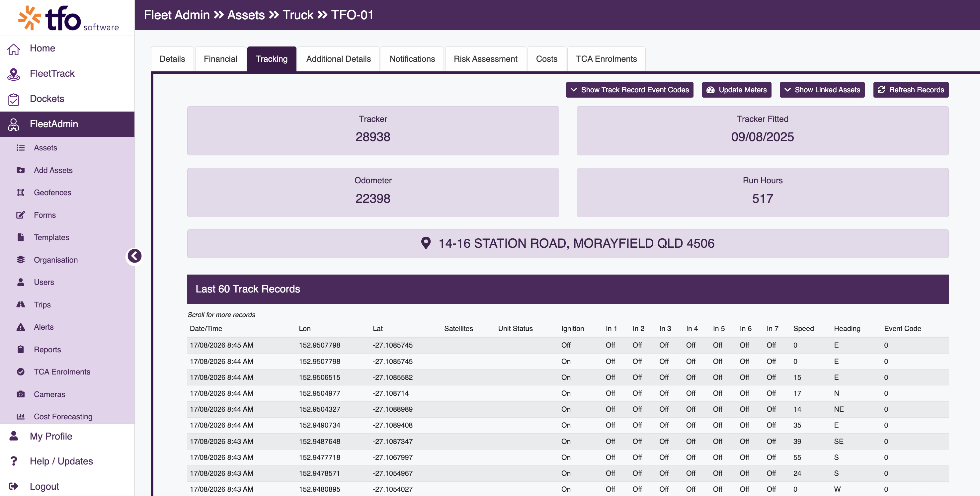980x496 pixels.
Task: Switch to the Financial tab
Action: [x=220, y=59]
